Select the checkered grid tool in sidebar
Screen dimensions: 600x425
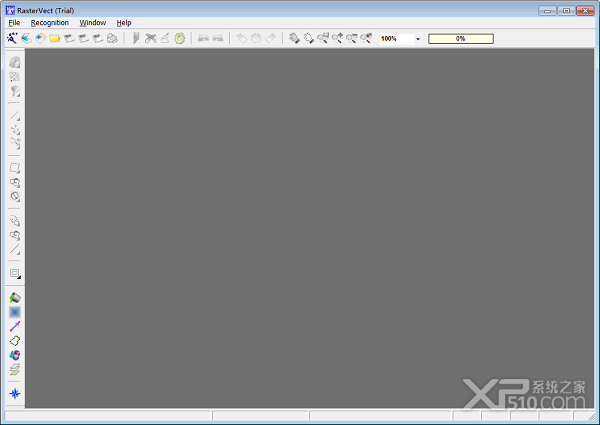(x=15, y=77)
